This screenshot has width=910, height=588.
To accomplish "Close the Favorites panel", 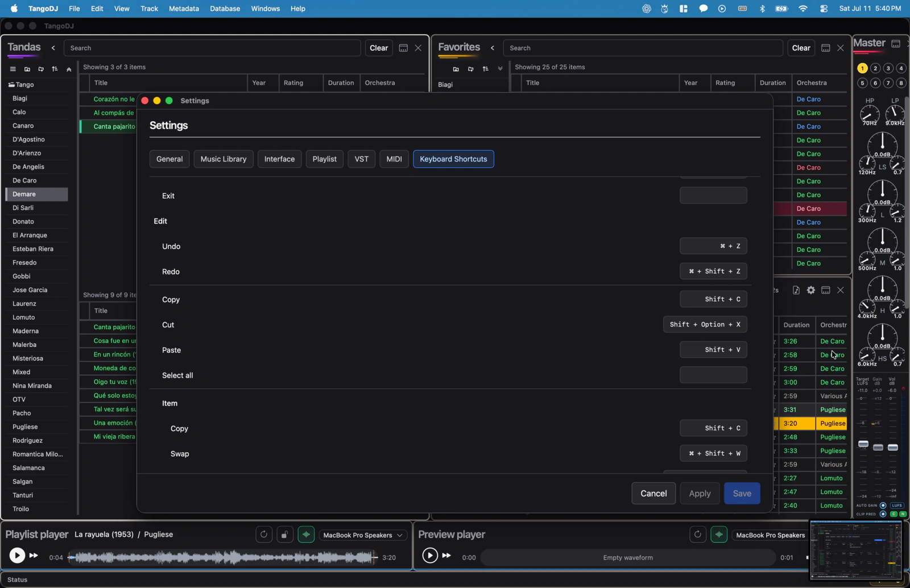I will click(840, 48).
